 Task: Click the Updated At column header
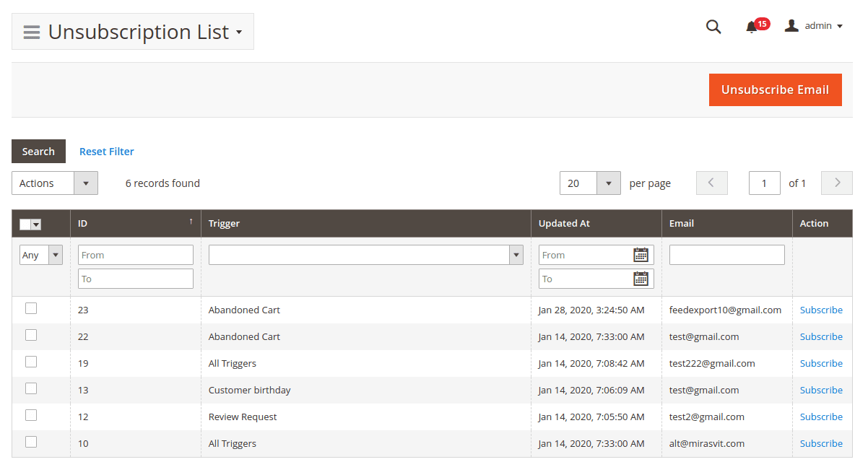click(x=564, y=224)
